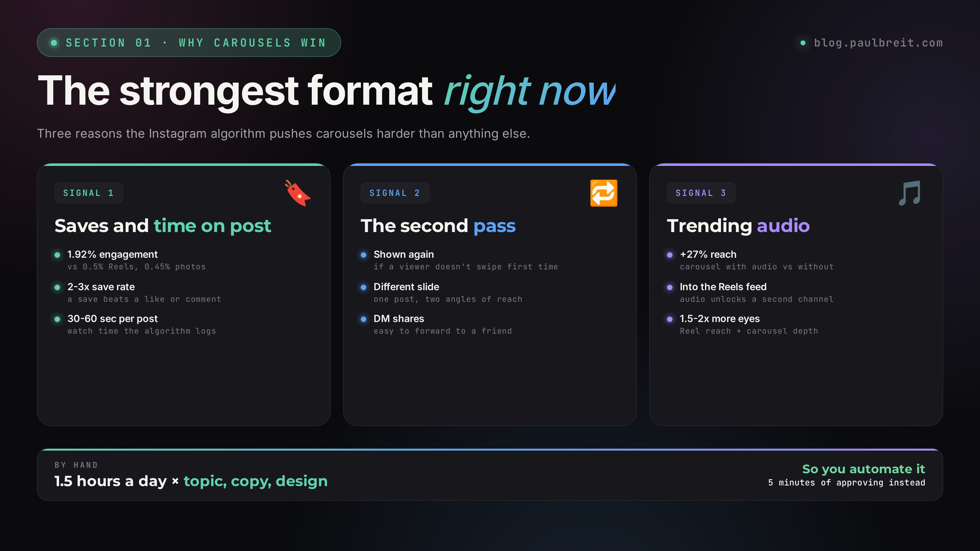Image resolution: width=980 pixels, height=551 pixels.
Task: Click the text Reel reach + carousel depth
Action: [749, 331]
